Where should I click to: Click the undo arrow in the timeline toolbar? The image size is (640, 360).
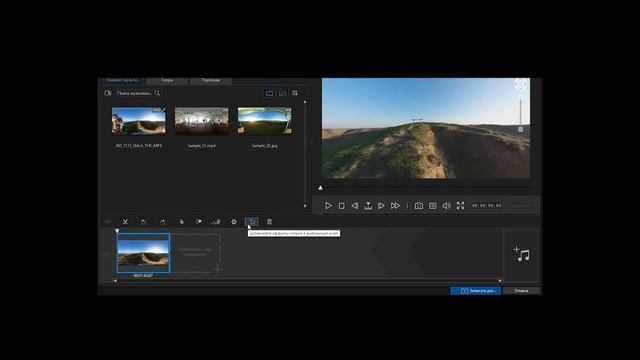pos(143,222)
